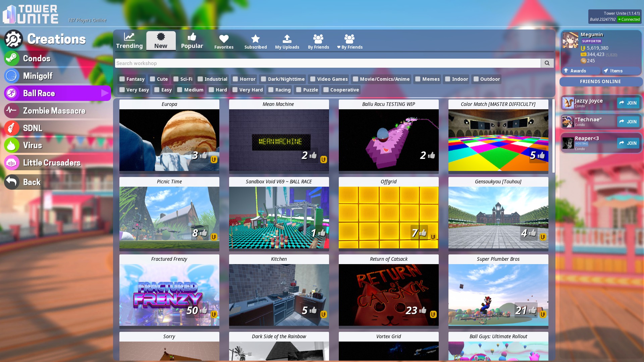Click the unit coin icon on Europa
Screen dimensions: 644x362
tap(214, 160)
